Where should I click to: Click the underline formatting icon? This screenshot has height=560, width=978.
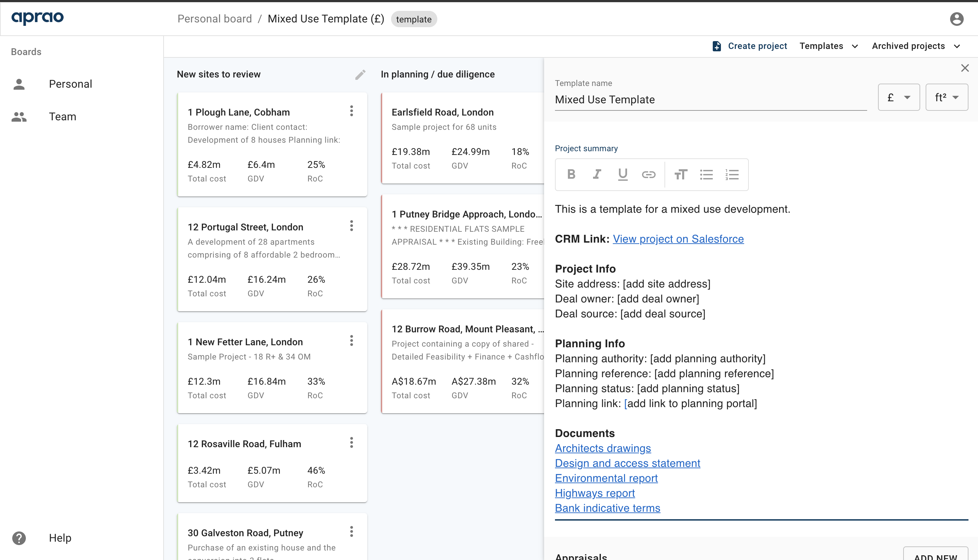(623, 175)
